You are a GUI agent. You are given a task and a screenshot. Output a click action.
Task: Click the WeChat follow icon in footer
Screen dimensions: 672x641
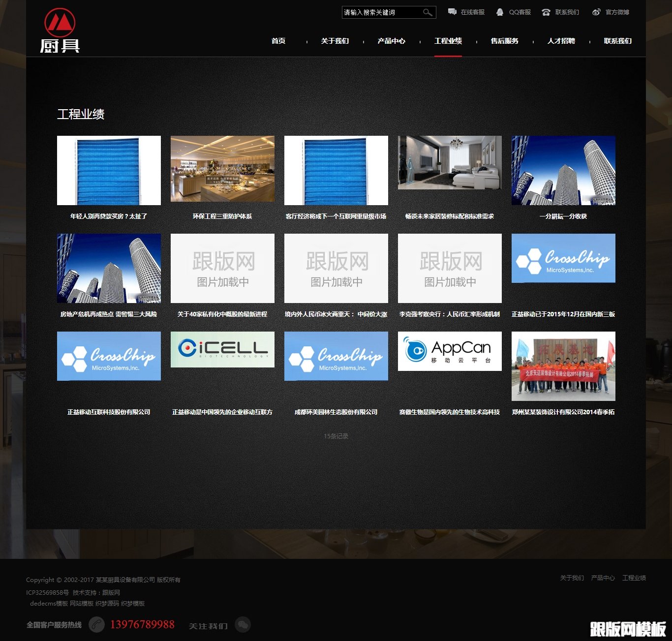tap(243, 624)
